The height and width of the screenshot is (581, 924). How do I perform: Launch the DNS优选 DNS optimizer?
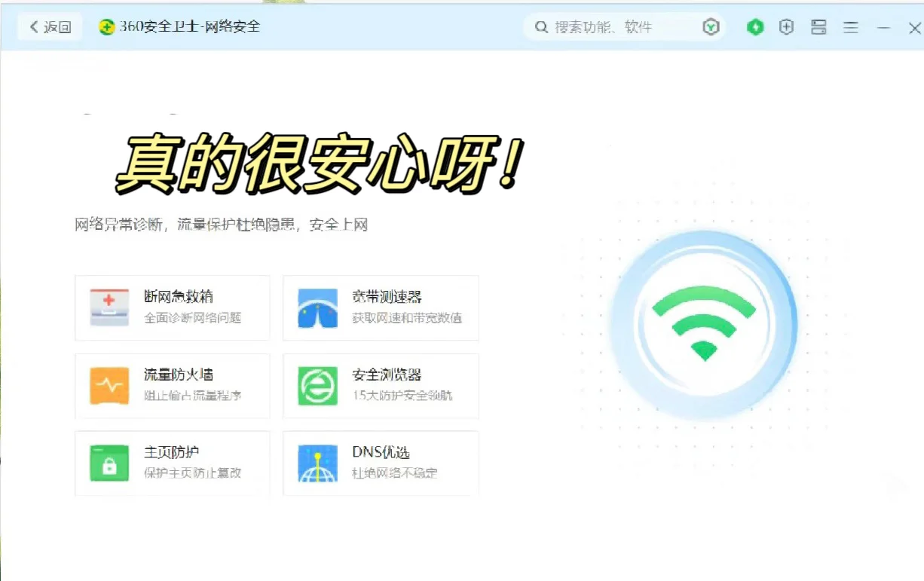(x=381, y=462)
